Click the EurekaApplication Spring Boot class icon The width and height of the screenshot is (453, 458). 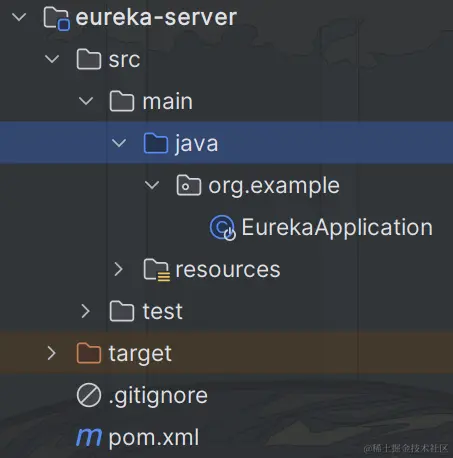223,228
